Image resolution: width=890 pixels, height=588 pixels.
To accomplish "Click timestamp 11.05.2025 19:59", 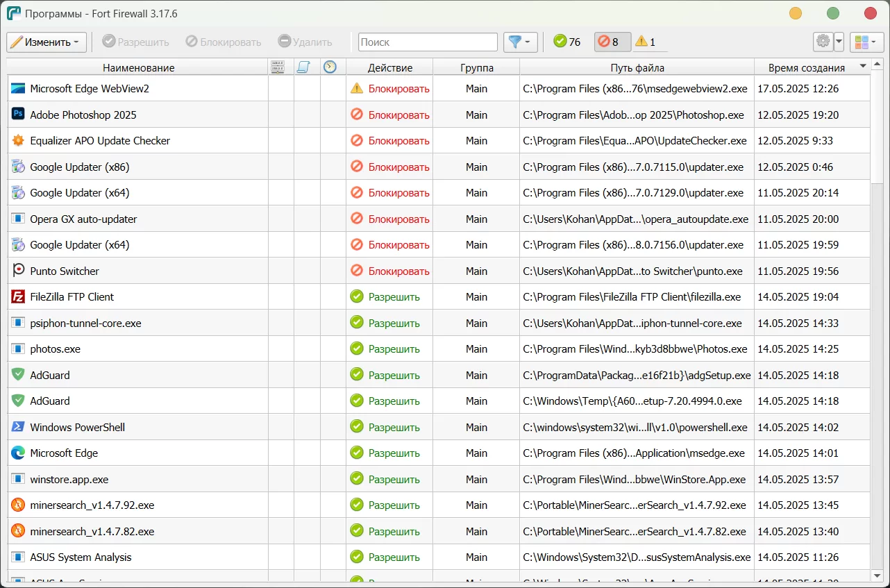I will tap(798, 244).
